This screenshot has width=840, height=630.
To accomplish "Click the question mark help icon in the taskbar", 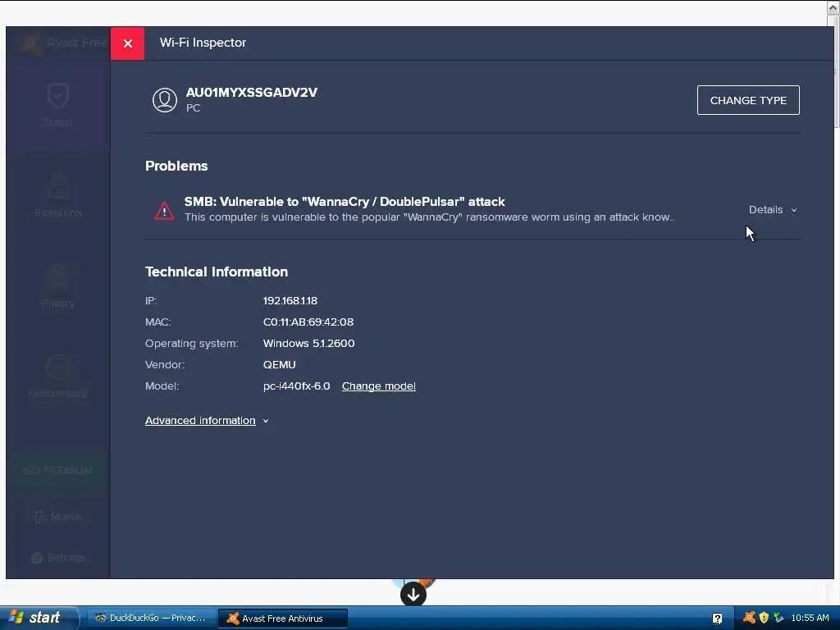I will tap(717, 619).
